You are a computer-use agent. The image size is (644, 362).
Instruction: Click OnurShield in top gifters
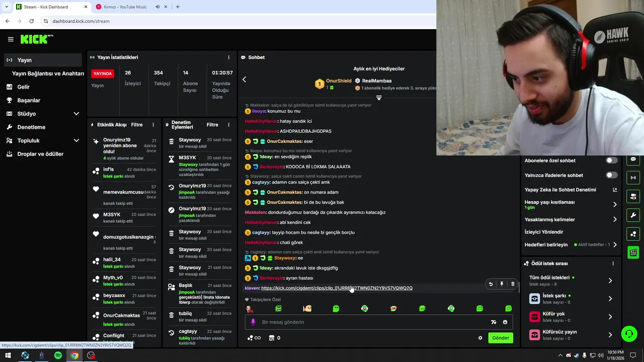tap(339, 81)
